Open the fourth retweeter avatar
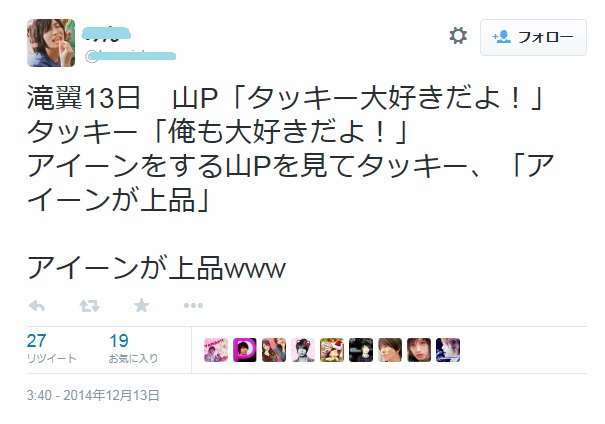The image size is (605, 424). [303, 350]
